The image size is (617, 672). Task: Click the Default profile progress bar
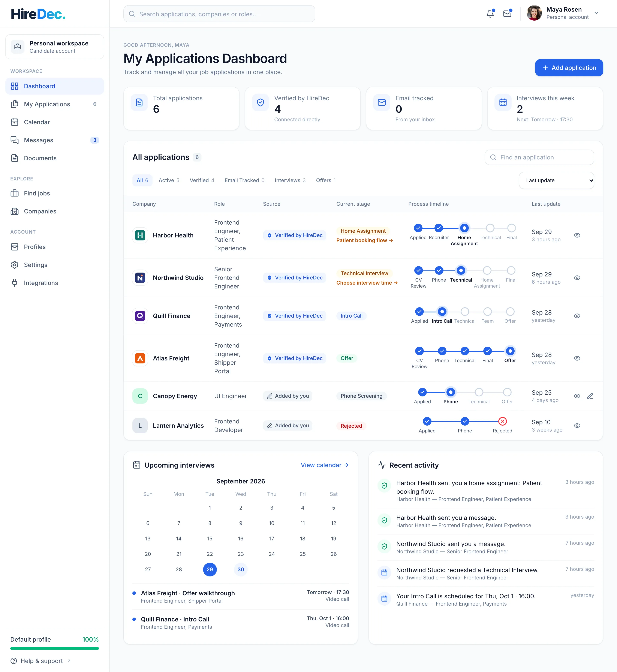[x=55, y=649]
